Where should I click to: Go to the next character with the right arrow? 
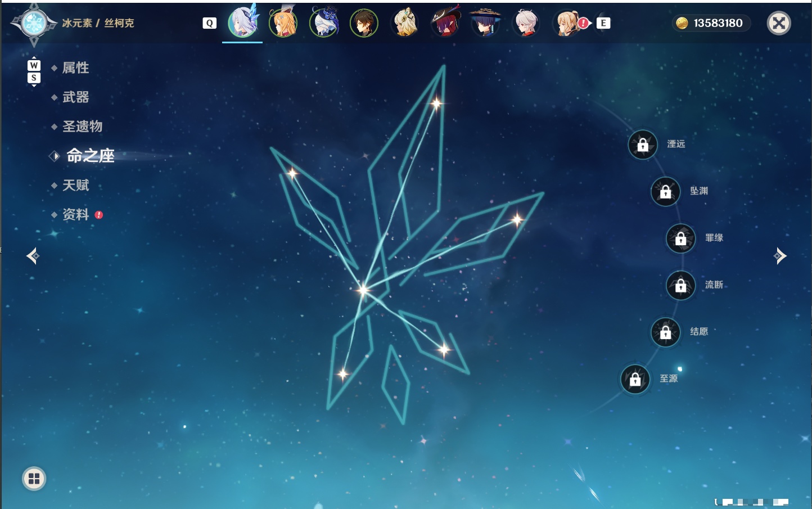pyautogui.click(x=780, y=256)
